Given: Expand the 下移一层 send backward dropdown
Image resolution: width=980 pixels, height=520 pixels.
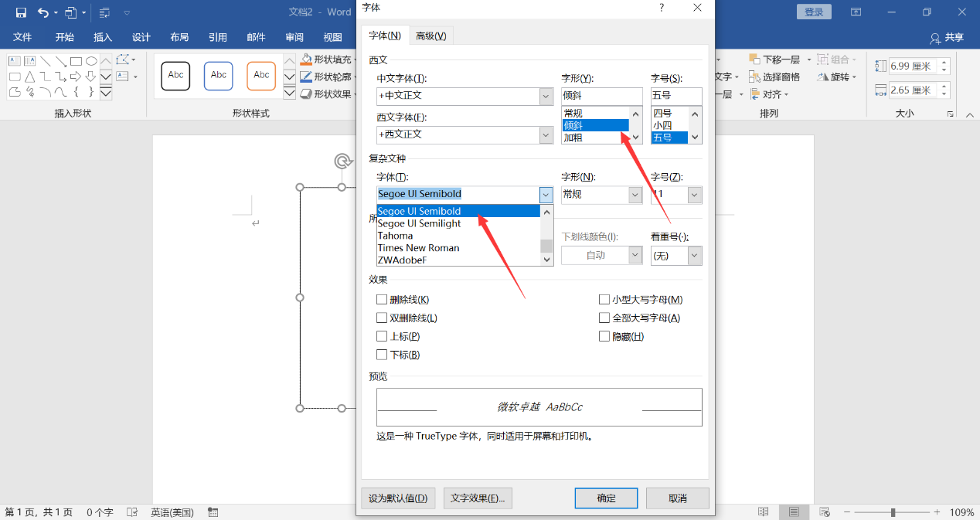Looking at the screenshot, I should (x=809, y=59).
